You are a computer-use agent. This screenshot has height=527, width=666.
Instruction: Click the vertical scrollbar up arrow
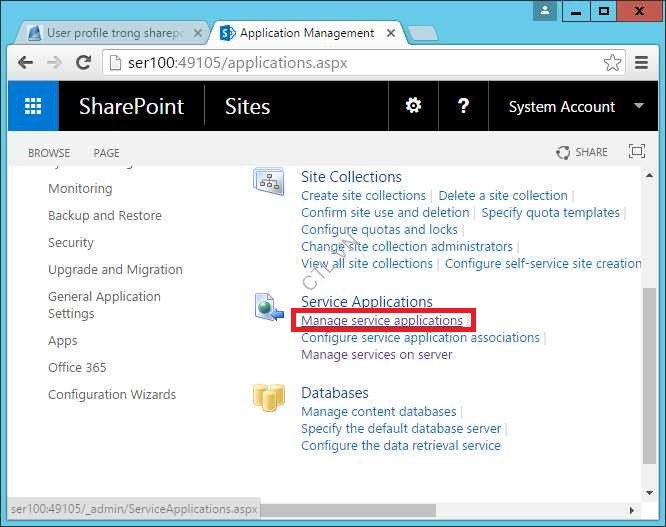click(649, 175)
